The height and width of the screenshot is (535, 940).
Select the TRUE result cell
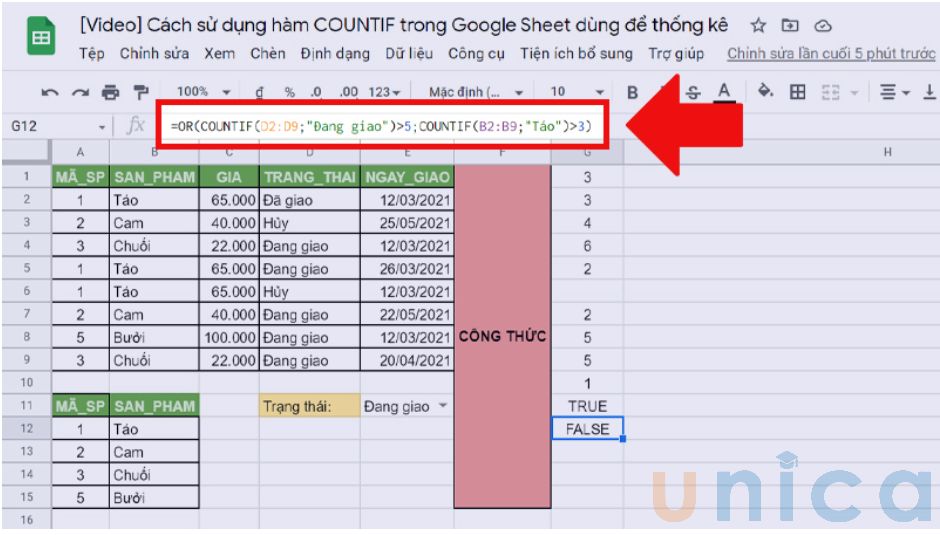point(588,406)
